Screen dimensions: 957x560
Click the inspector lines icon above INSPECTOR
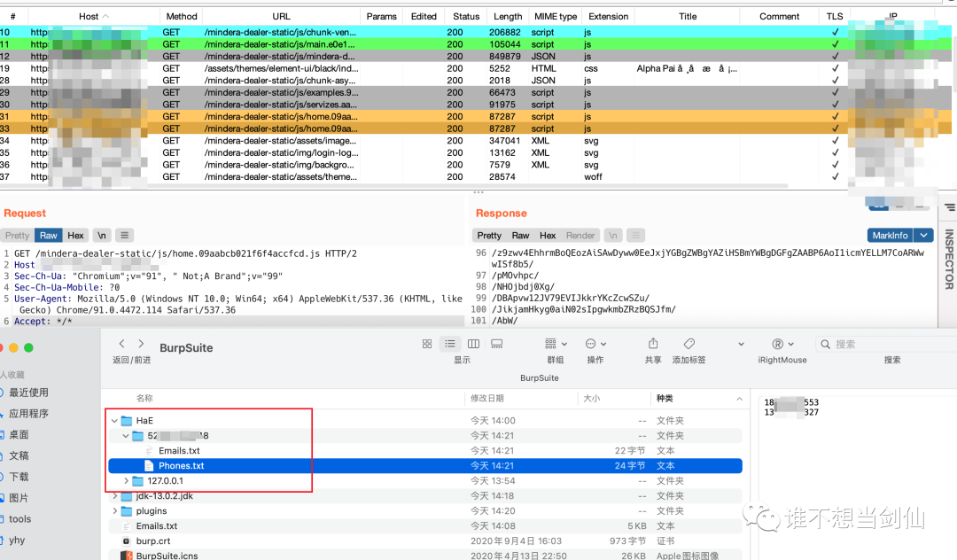950,207
